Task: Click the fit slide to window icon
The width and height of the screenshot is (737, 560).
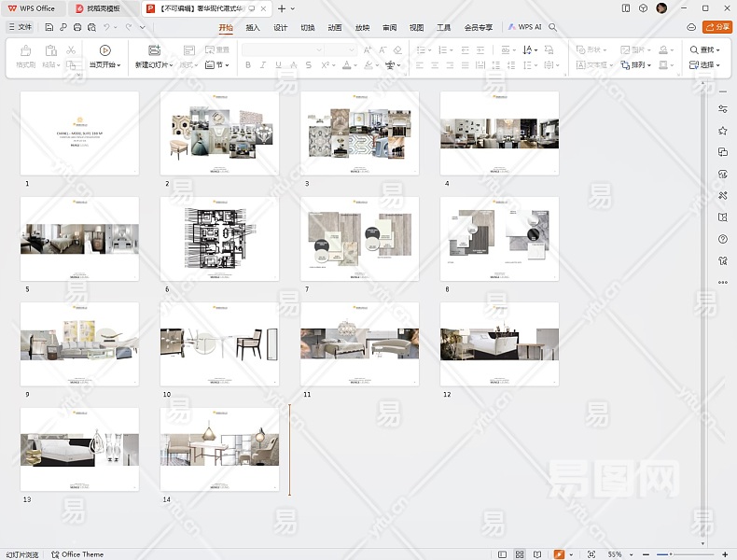Action: pos(591,554)
